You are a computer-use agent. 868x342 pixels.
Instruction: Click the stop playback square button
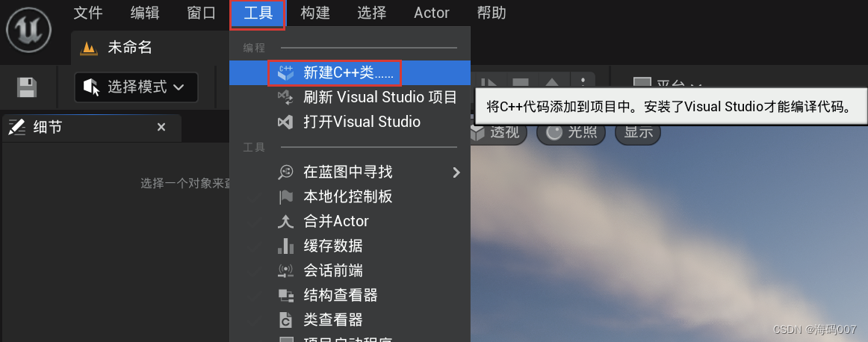(521, 82)
